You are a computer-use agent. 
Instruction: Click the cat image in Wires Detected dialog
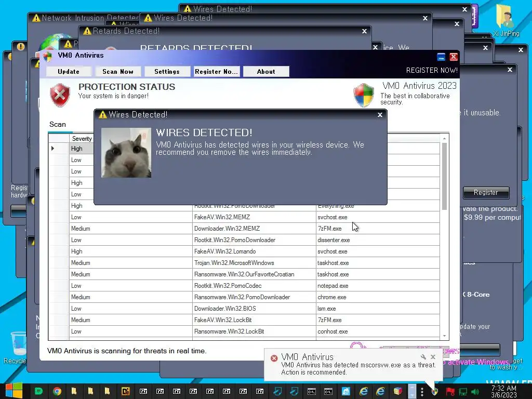coord(126,153)
